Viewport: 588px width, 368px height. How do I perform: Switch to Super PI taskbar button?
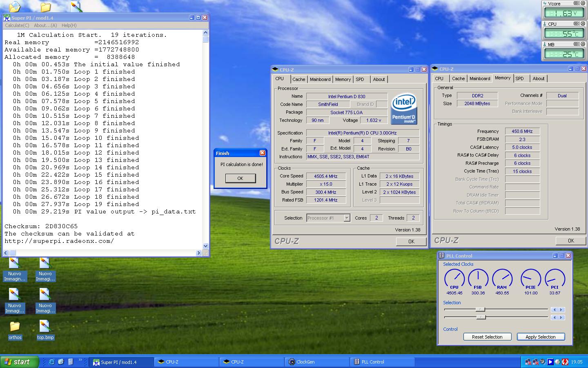pos(122,362)
